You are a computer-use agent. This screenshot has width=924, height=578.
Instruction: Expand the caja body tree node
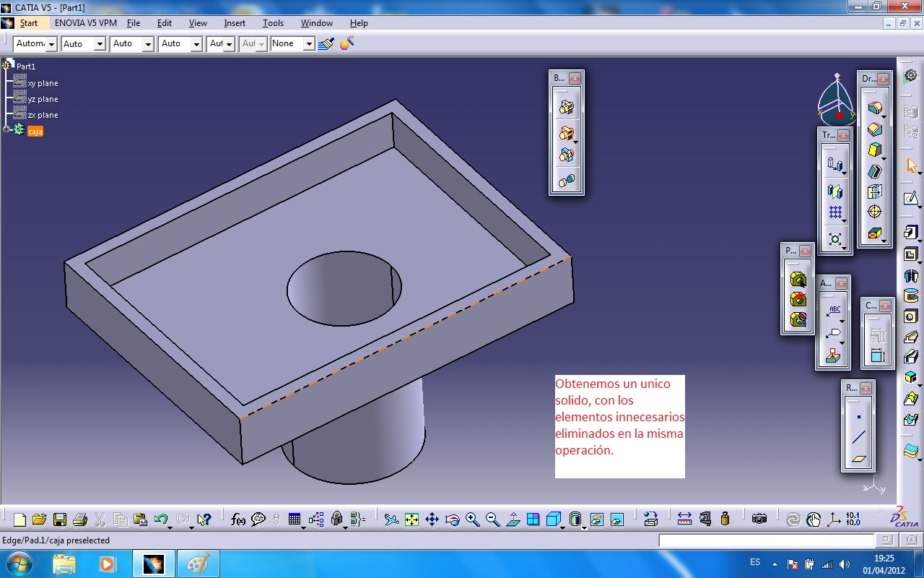coord(6,129)
